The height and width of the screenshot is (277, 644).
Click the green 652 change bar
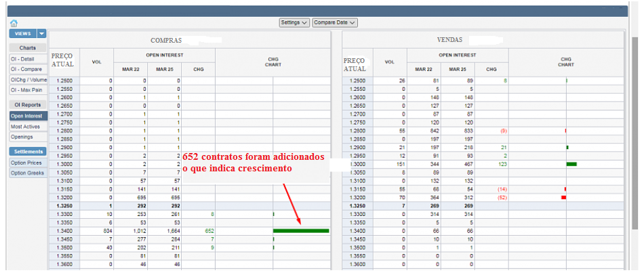pyautogui.click(x=301, y=231)
